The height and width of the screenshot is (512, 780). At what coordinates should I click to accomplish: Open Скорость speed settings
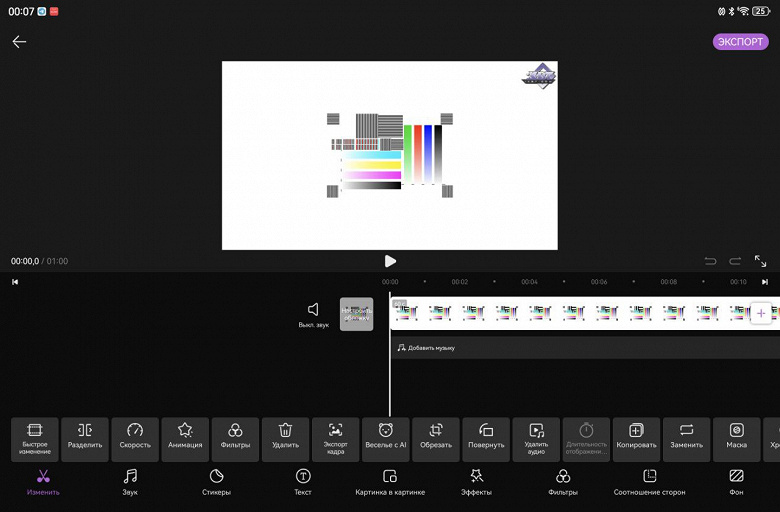point(135,439)
